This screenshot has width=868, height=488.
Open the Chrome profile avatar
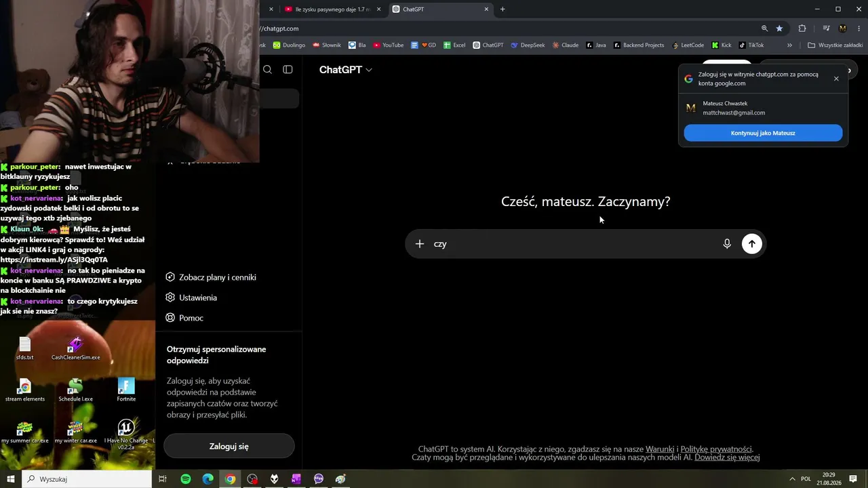click(843, 28)
